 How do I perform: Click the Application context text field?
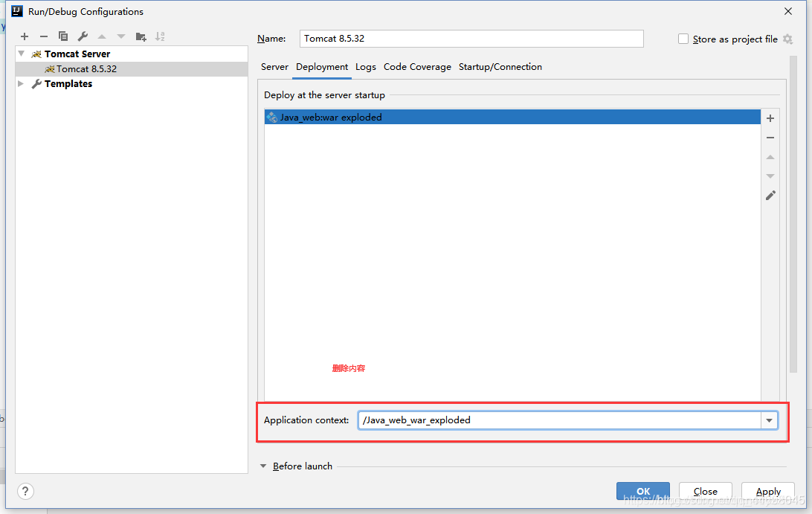(x=559, y=420)
